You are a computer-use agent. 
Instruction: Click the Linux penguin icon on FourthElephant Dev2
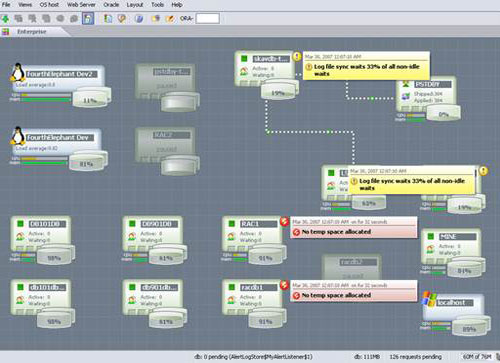tap(18, 72)
